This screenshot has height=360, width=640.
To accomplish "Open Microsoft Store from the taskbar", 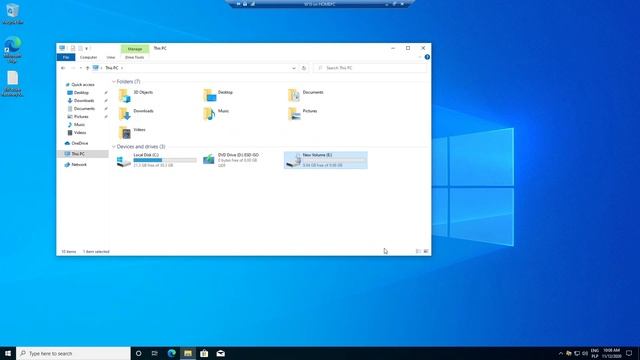I will [x=204, y=353].
